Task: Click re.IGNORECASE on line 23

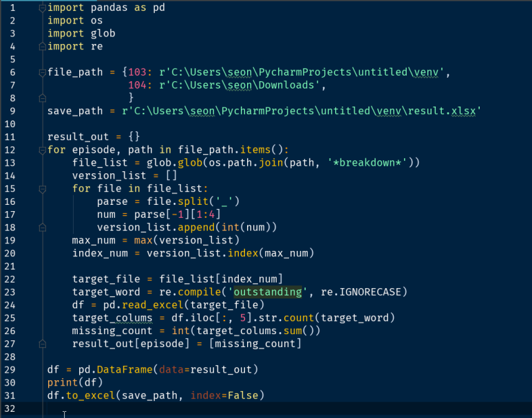Action: coord(361,292)
